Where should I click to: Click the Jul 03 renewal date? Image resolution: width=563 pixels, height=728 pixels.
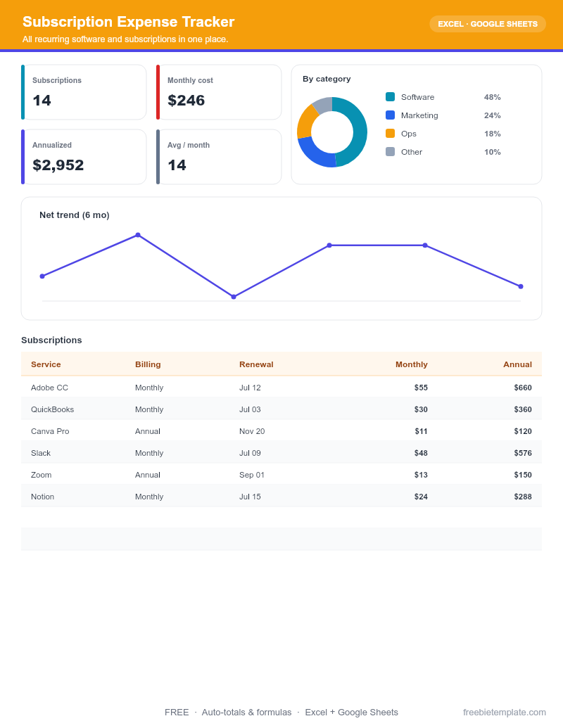coord(250,409)
